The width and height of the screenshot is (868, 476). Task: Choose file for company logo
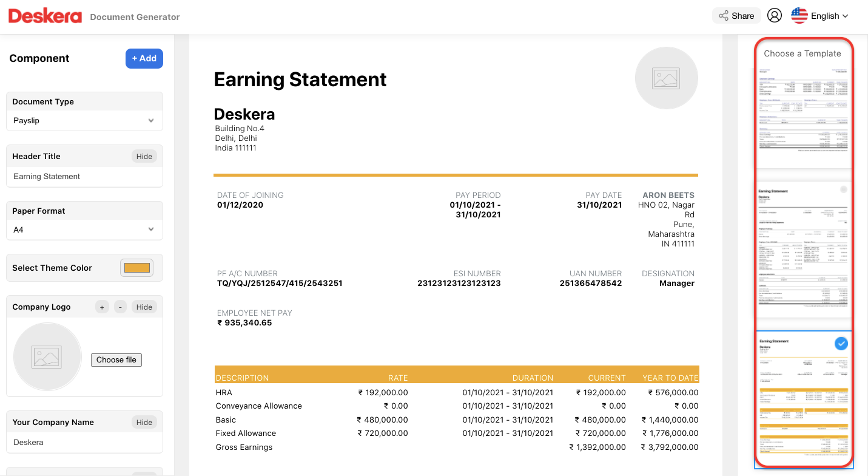click(x=116, y=360)
